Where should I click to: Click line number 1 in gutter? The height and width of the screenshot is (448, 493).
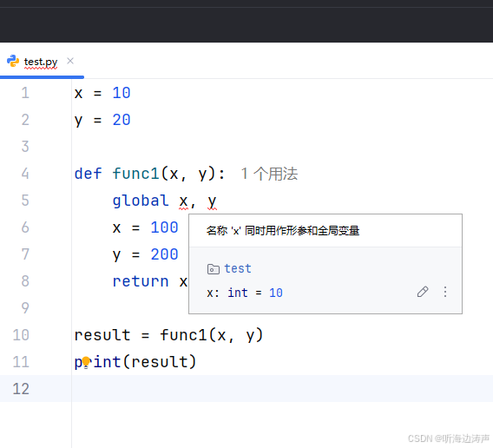(25, 93)
